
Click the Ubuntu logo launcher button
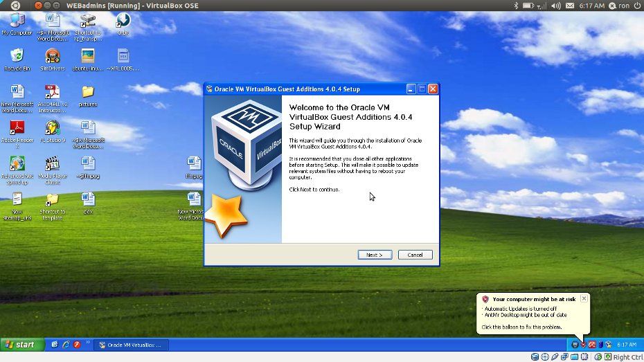(x=15, y=6)
